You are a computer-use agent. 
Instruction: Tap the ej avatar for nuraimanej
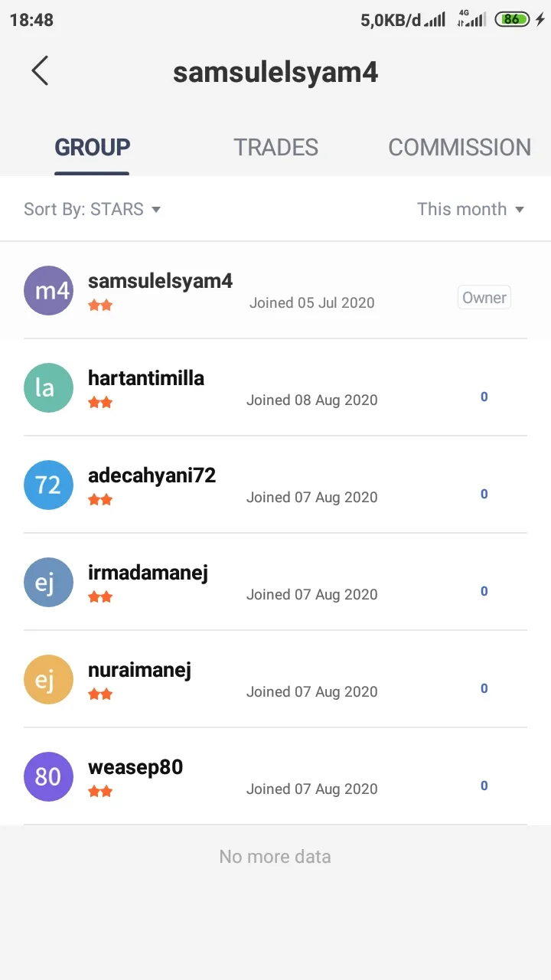tap(48, 679)
